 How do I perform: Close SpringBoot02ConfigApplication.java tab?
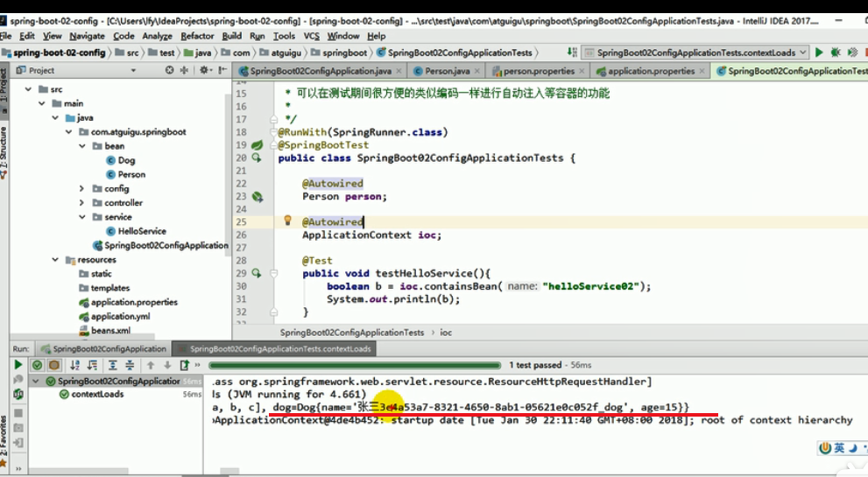click(399, 71)
